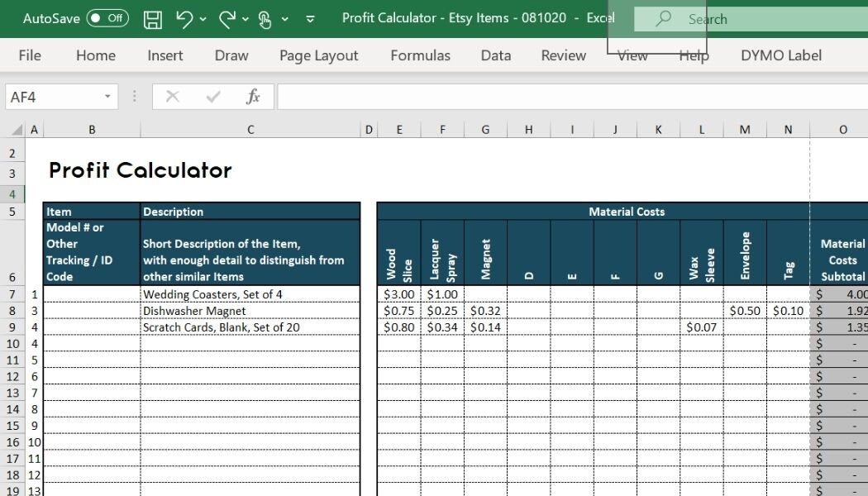Select the Dishwasher Magnet cell
This screenshot has width=868, height=496.
pyautogui.click(x=250, y=311)
